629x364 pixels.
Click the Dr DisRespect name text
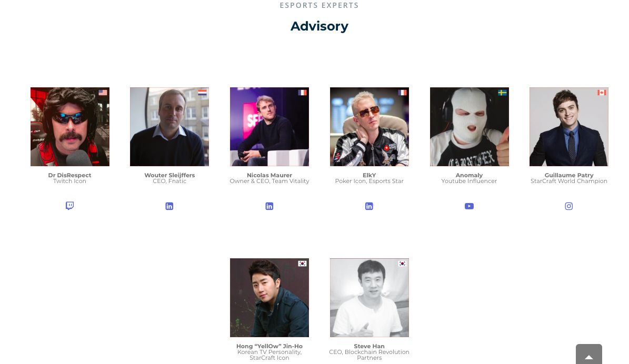coord(70,175)
